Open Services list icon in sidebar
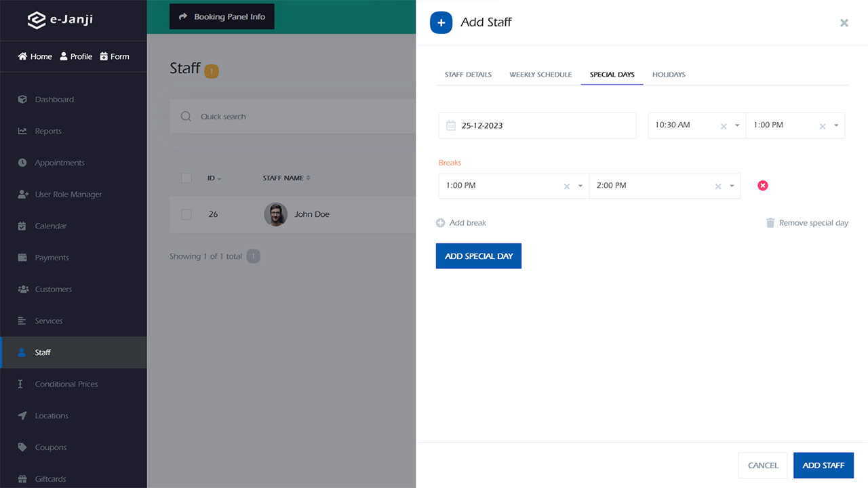Image resolution: width=868 pixels, height=488 pixels. [22, 321]
